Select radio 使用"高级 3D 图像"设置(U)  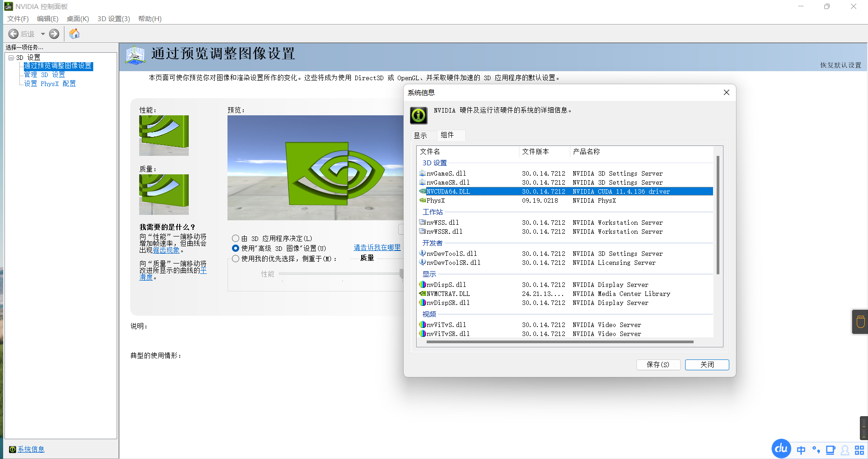pos(236,248)
